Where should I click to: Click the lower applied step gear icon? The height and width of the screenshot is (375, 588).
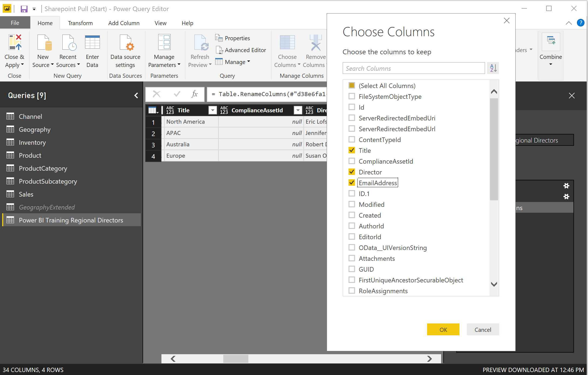tap(566, 197)
